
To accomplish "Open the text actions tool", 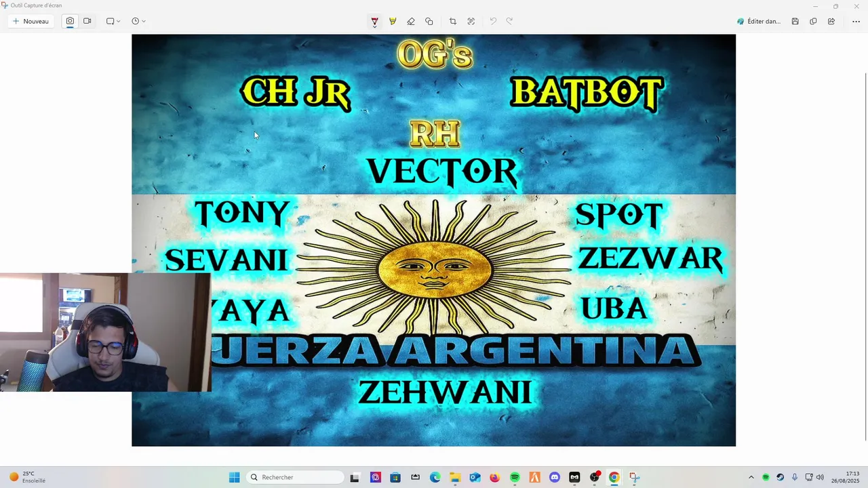I will 471,22.
